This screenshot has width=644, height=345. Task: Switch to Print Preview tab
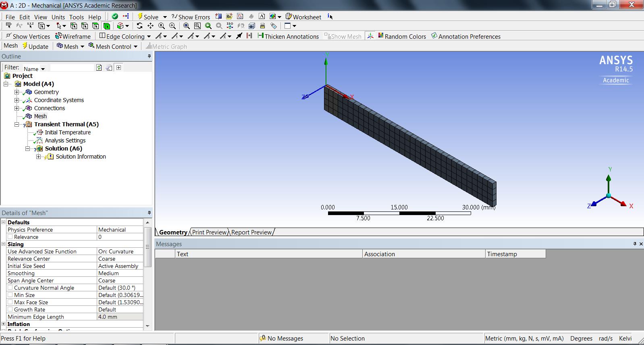point(210,232)
